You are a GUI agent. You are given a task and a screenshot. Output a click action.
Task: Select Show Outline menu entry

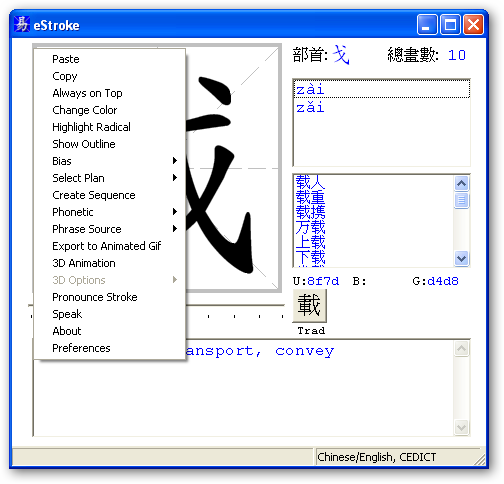coord(110,144)
